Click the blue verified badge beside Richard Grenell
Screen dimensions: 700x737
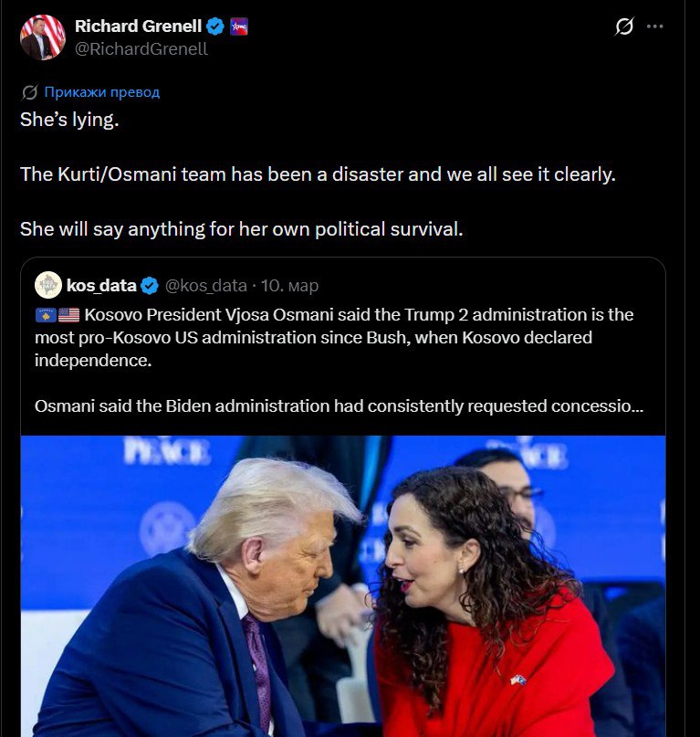[215, 26]
